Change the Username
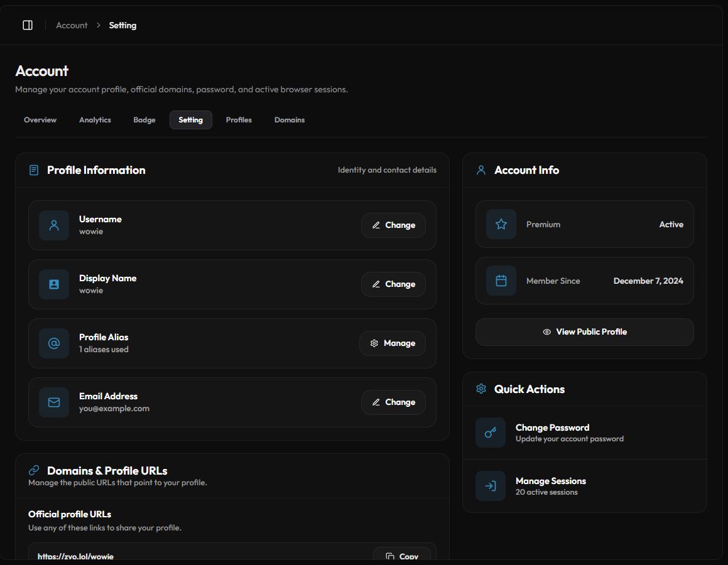This screenshot has height=565, width=728. [x=393, y=225]
